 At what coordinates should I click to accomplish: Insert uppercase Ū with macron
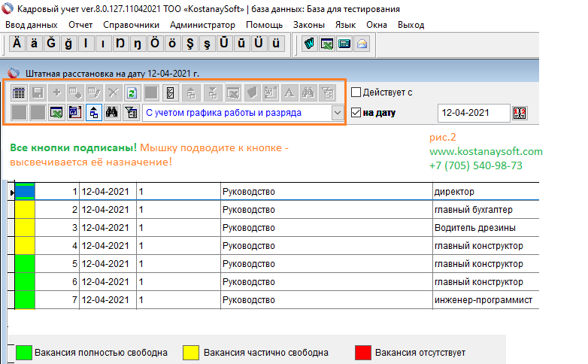tap(224, 44)
